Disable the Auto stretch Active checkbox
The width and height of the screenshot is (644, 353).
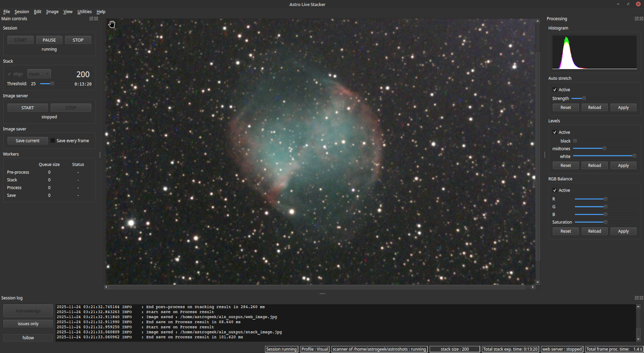click(555, 90)
